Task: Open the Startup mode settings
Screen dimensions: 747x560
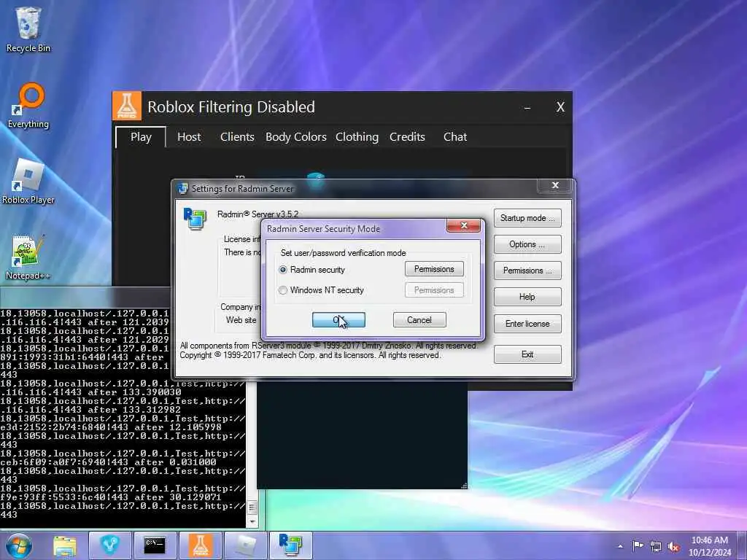Action: [527, 218]
